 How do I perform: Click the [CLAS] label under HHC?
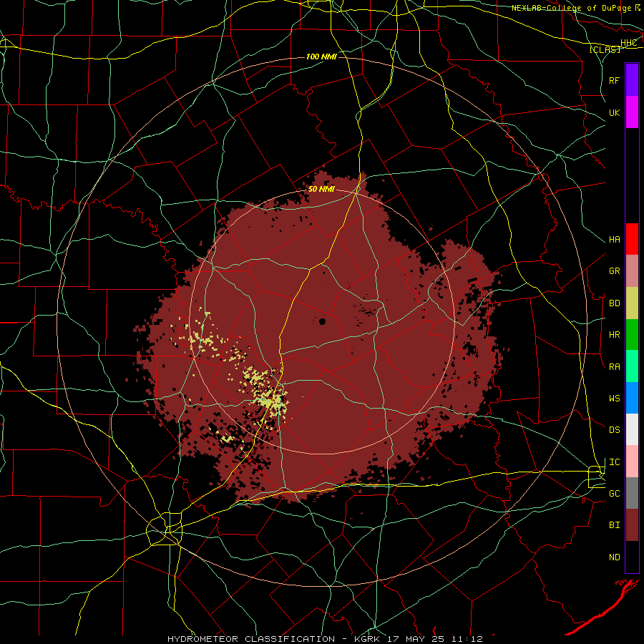coord(605,49)
